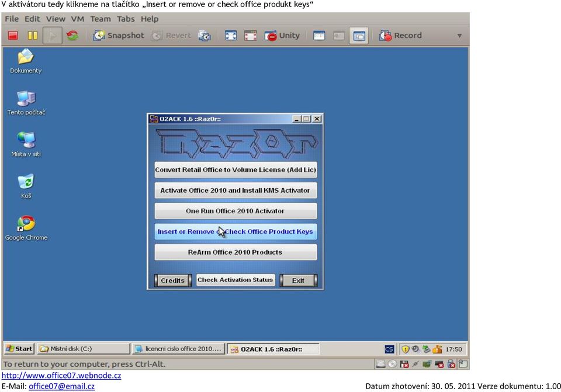561x392 pixels.
Task: Click the grayed view icon before the highlighted one
Action: (339, 36)
